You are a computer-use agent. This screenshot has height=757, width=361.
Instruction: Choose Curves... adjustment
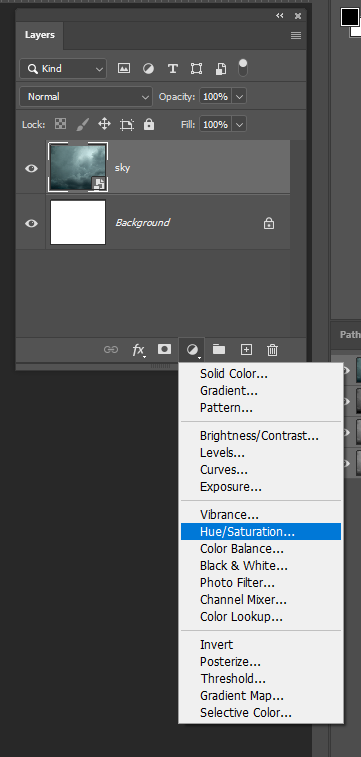[x=261, y=470]
